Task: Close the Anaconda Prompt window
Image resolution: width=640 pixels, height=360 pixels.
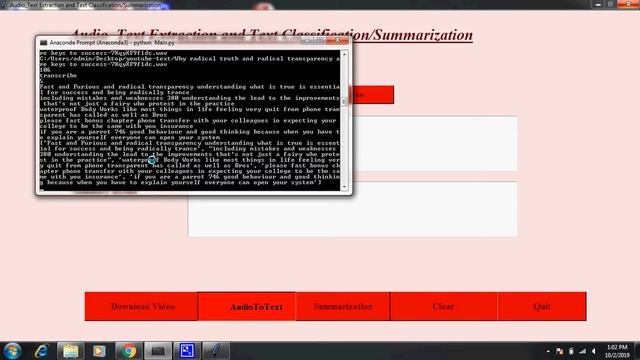Action: 338,41
